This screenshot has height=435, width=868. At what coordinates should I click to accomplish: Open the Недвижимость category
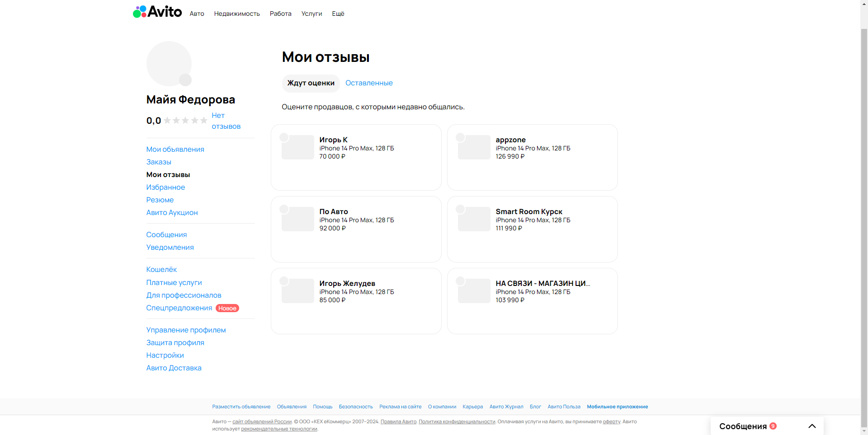237,14
